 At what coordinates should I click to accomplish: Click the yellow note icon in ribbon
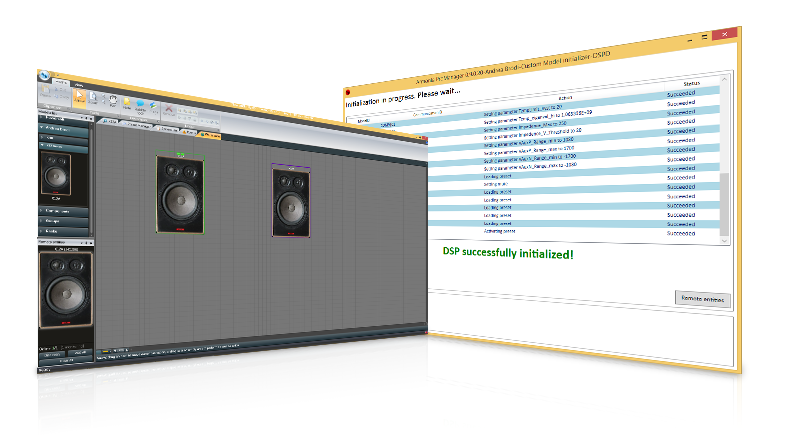(x=128, y=103)
